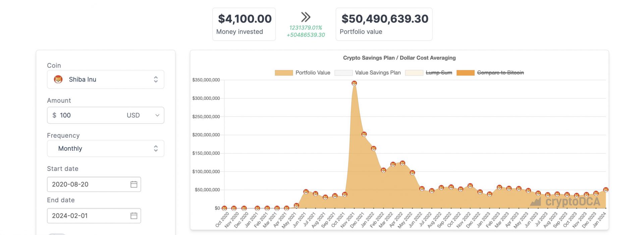Open the End date calendar picker icon
This screenshot has height=235, width=644.
coord(134,216)
